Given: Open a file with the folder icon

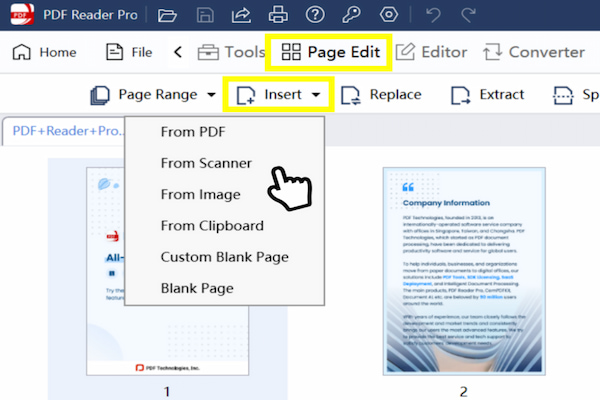Looking at the screenshot, I should click(167, 15).
